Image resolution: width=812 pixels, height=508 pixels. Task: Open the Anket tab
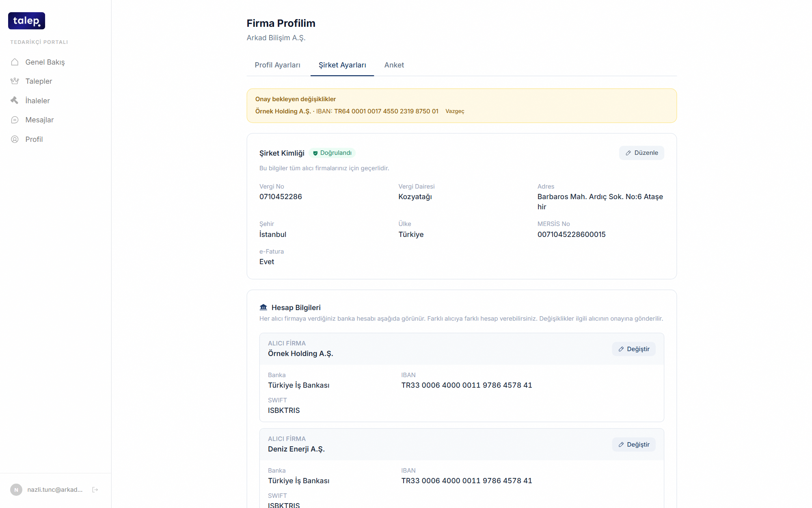click(394, 65)
